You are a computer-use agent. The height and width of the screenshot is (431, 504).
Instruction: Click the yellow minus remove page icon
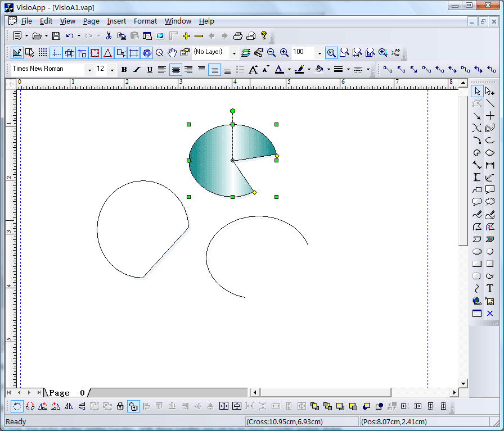[x=199, y=36]
